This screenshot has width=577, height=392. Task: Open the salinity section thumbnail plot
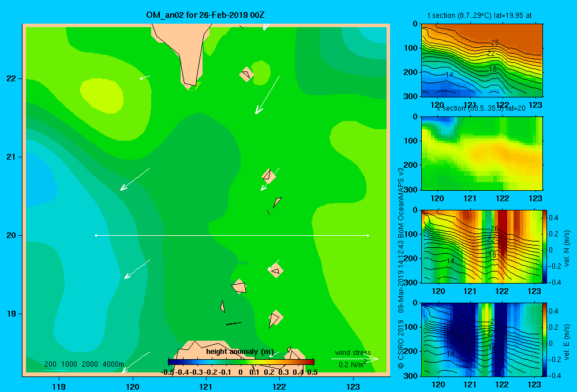482,153
